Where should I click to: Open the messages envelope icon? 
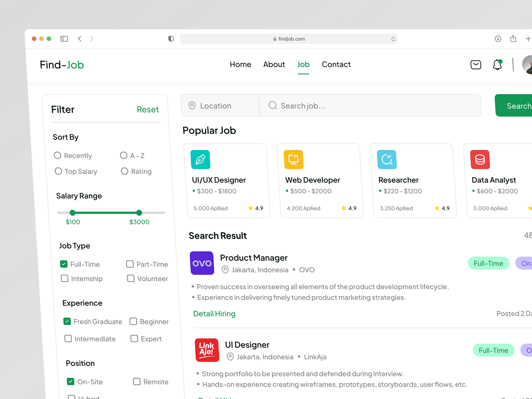coord(476,65)
